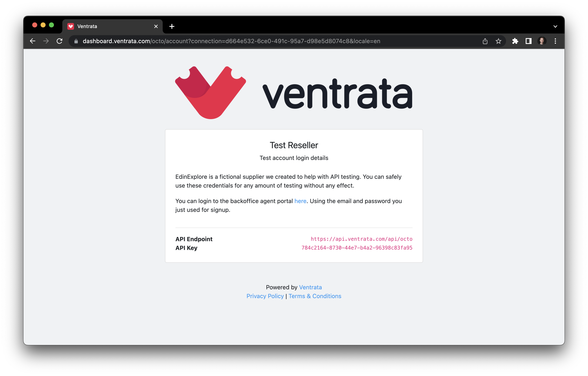Toggle the browser side panel
The height and width of the screenshot is (376, 588).
coord(528,41)
